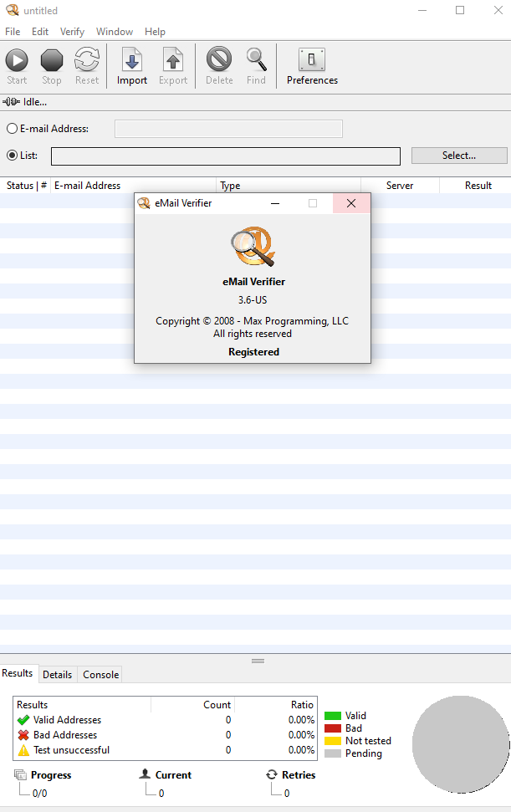This screenshot has height=812, width=511.
Task: Click the Reset toolbar icon
Action: coord(86,60)
